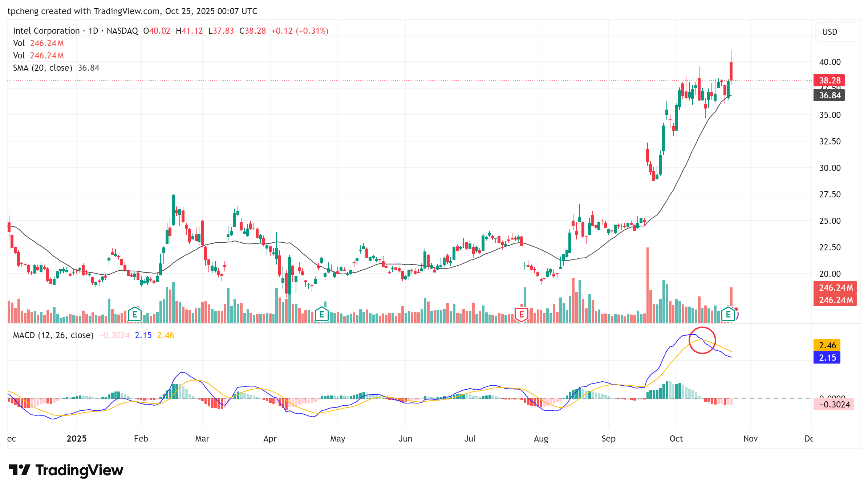Click the February green earnings E marker
Screen dimensions: 868x492
click(135, 314)
